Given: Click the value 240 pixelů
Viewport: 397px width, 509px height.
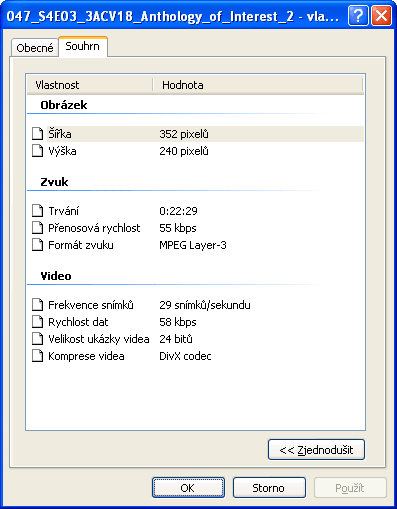Looking at the screenshot, I should [184, 151].
